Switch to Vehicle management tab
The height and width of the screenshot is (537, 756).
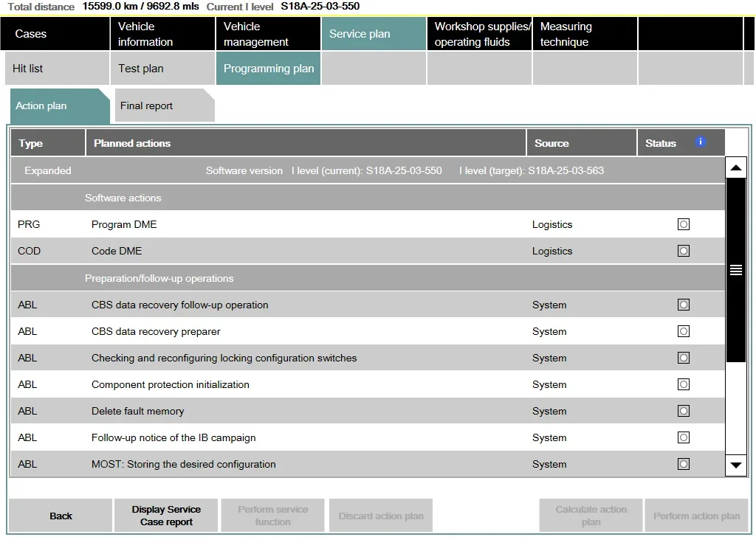pos(268,34)
